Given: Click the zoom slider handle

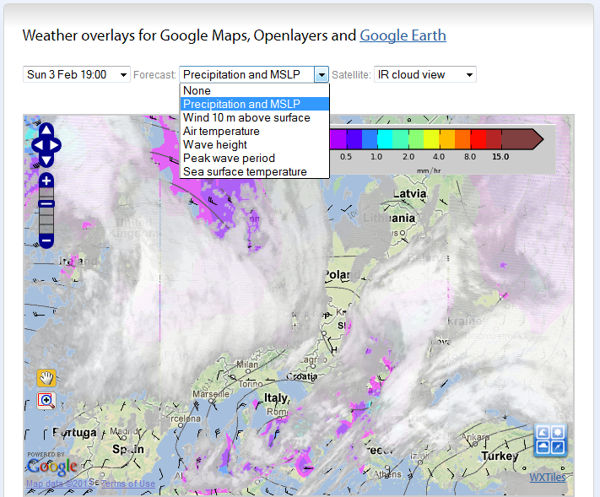Looking at the screenshot, I should [46, 204].
